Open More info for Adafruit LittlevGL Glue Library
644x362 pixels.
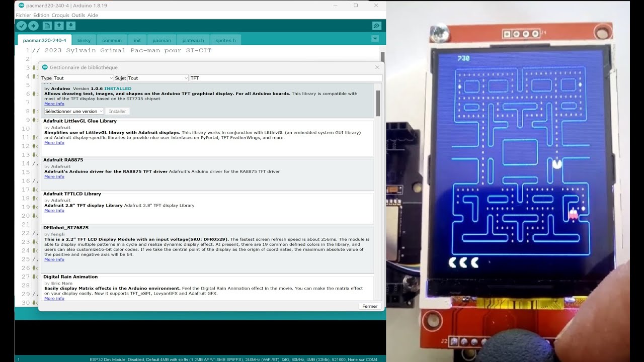coord(54,143)
